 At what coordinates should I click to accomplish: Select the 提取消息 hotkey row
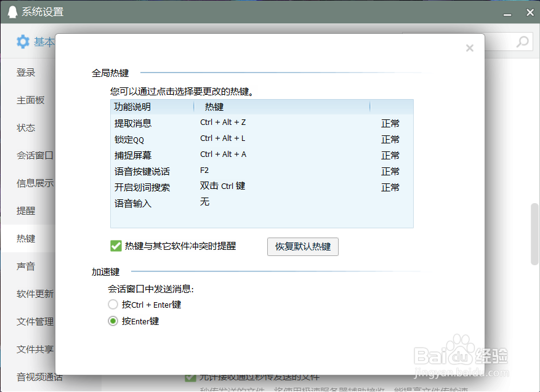point(262,123)
